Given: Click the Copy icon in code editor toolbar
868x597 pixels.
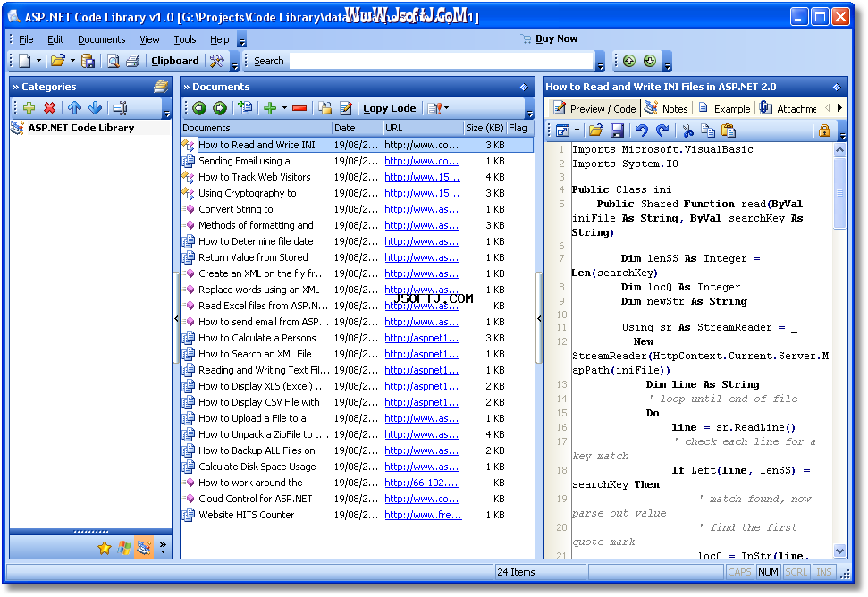Looking at the screenshot, I should (708, 130).
